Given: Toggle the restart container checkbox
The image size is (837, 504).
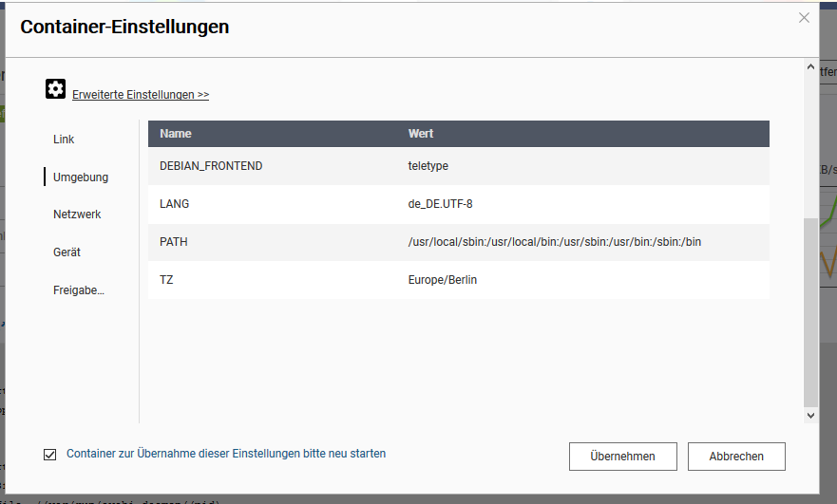Looking at the screenshot, I should pyautogui.click(x=50, y=455).
